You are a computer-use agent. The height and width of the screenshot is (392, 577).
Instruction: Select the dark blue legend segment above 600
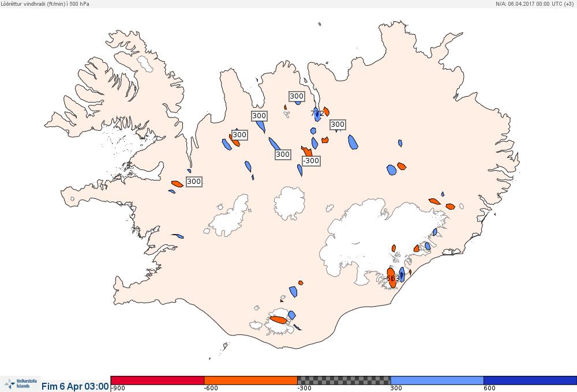tap(530, 380)
